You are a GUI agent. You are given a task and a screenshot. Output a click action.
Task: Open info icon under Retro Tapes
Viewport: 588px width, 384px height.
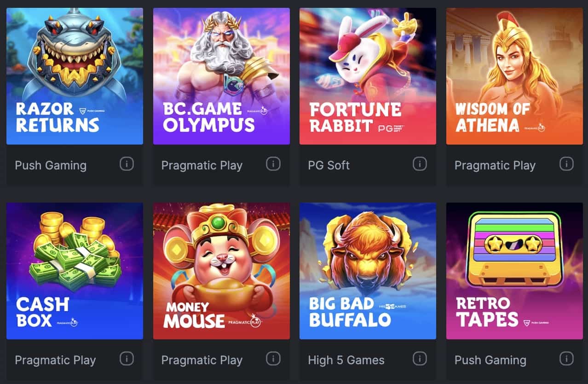click(566, 358)
